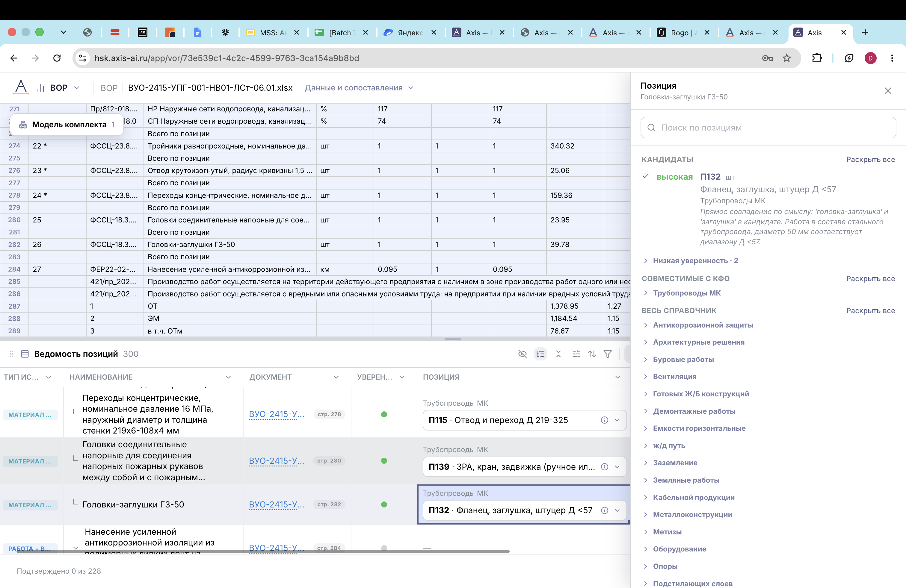This screenshot has width=906, height=588.
Task: Open dropdown for П132 Фланец, заглушка
Action: [617, 510]
